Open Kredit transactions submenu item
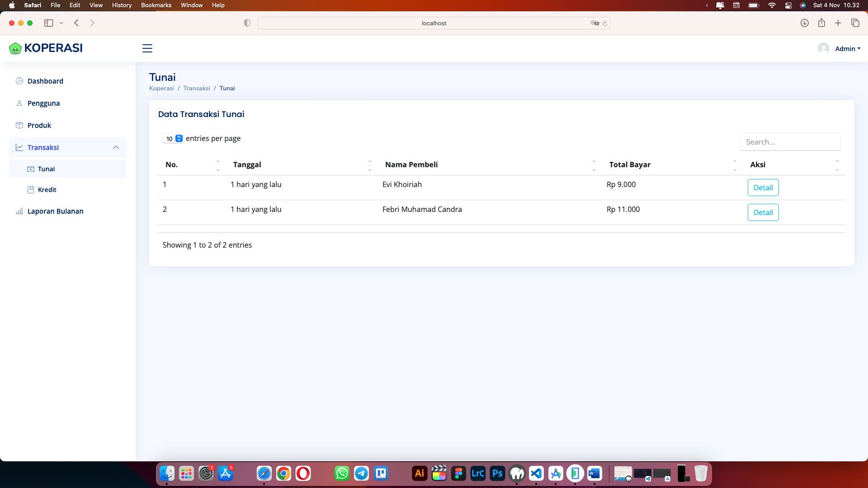The width and height of the screenshot is (868, 488). pyautogui.click(x=47, y=190)
